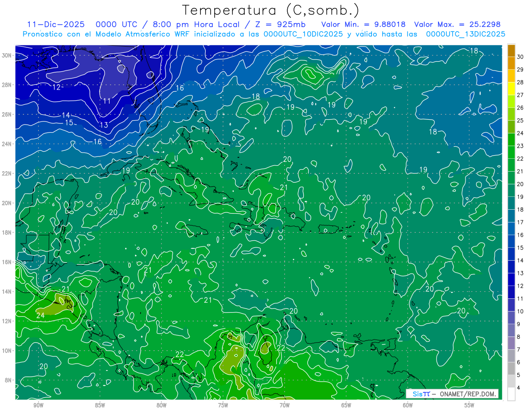The image size is (532, 411).
Task: Click the contour label '13' in the Gulf
Action: click(x=104, y=125)
